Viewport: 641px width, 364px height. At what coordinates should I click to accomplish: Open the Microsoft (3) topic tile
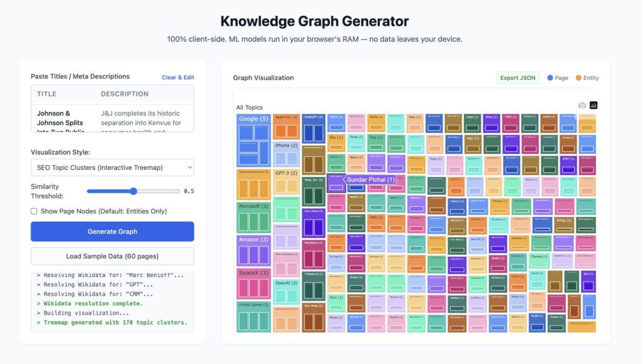tap(254, 206)
